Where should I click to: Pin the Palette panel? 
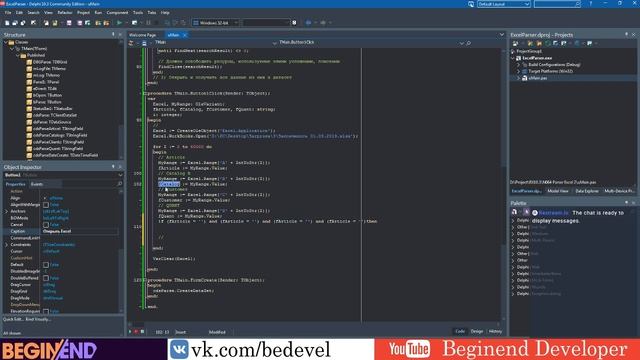coord(627,203)
